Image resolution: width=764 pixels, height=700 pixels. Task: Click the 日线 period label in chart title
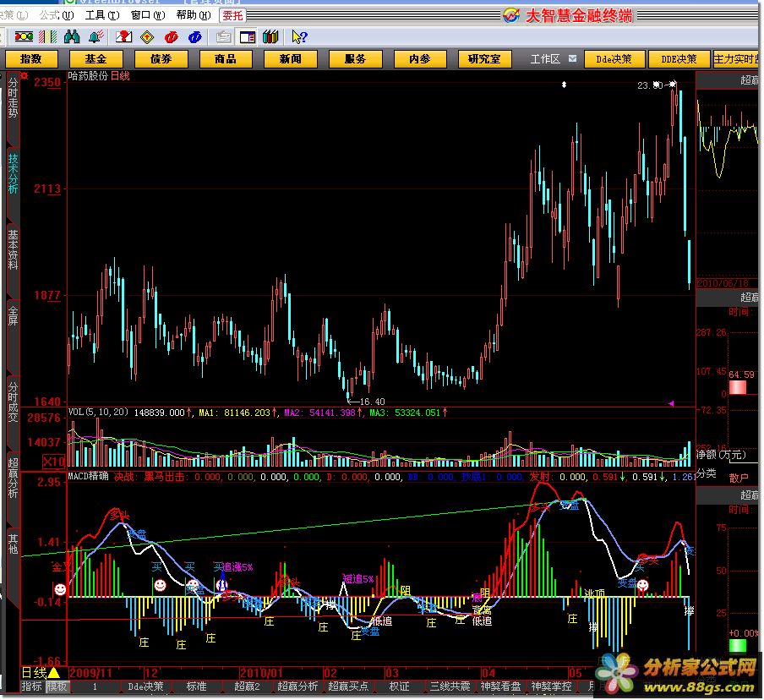tap(120, 76)
